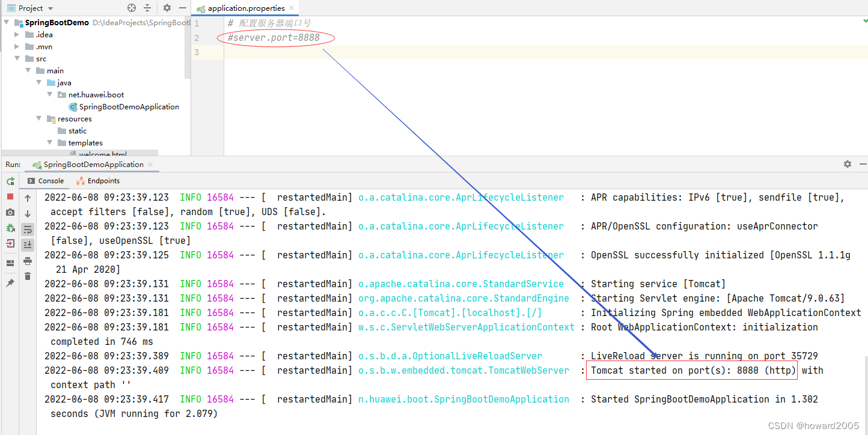Viewport: 868px width, 435px height.
Task: Collapse the templates folder
Action: tap(50, 143)
